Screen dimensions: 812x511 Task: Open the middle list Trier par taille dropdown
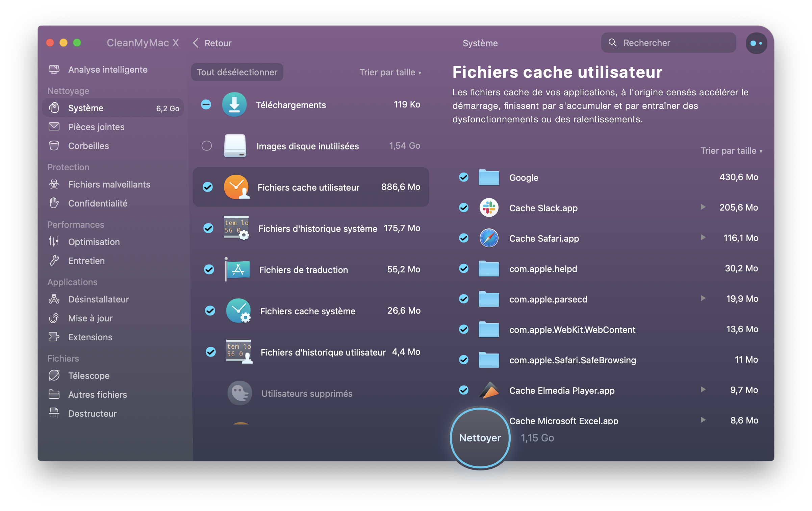tap(390, 72)
